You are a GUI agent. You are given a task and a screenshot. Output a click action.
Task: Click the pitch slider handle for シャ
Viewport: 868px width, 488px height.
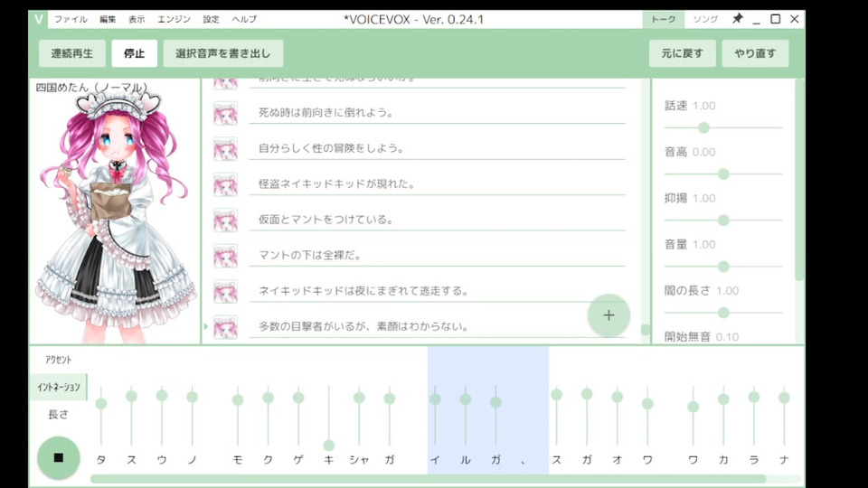click(359, 398)
